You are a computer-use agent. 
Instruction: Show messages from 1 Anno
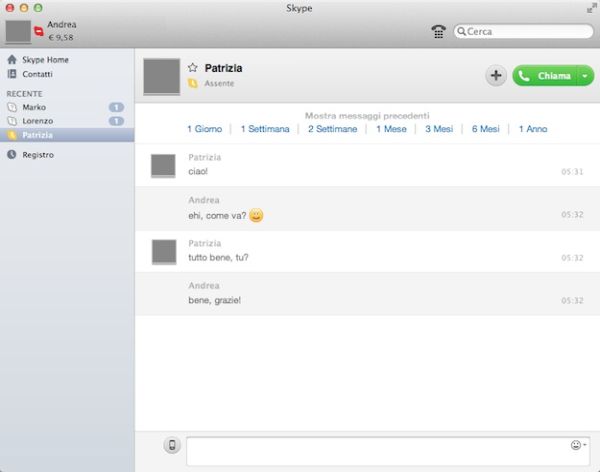coord(532,129)
